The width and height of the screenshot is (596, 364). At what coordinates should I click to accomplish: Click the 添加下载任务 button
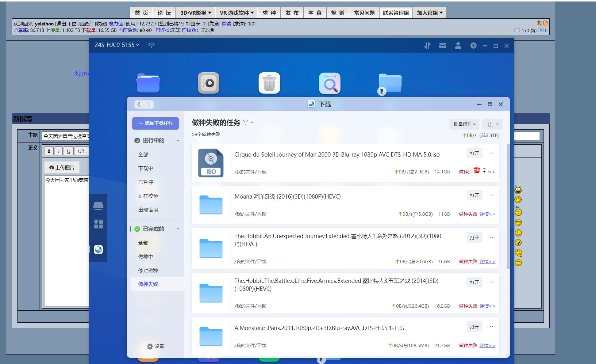[156, 123]
